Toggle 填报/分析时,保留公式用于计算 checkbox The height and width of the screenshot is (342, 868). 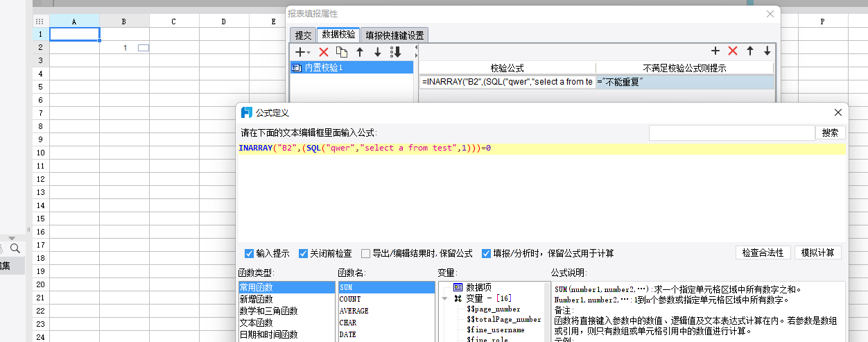tap(486, 253)
